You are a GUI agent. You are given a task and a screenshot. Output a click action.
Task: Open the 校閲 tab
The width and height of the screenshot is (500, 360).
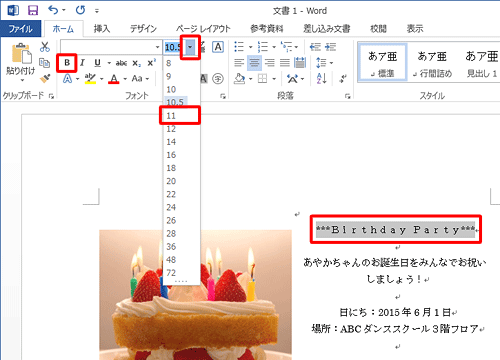pyautogui.click(x=378, y=29)
